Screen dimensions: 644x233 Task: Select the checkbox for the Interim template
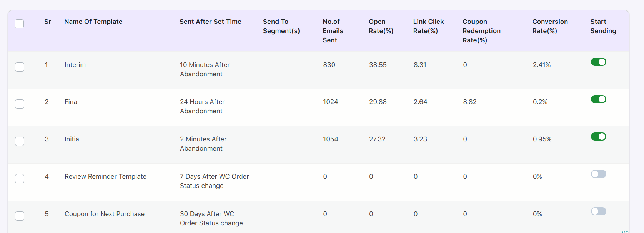(20, 67)
